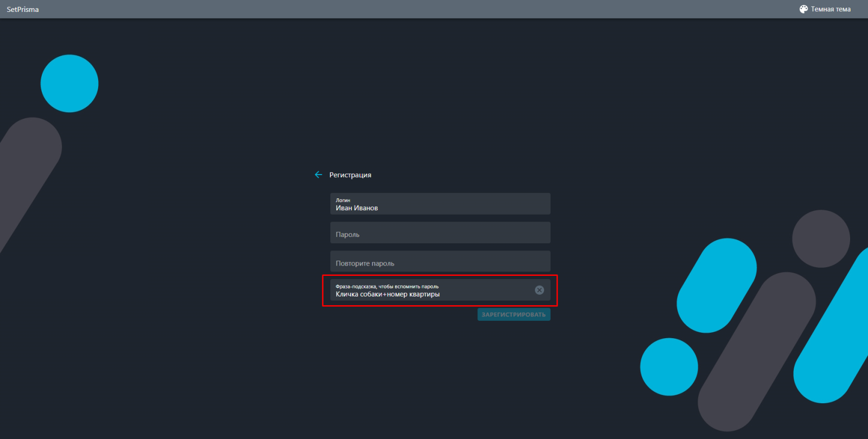Clear the password hint phrase field
868x439 pixels.
539,290
